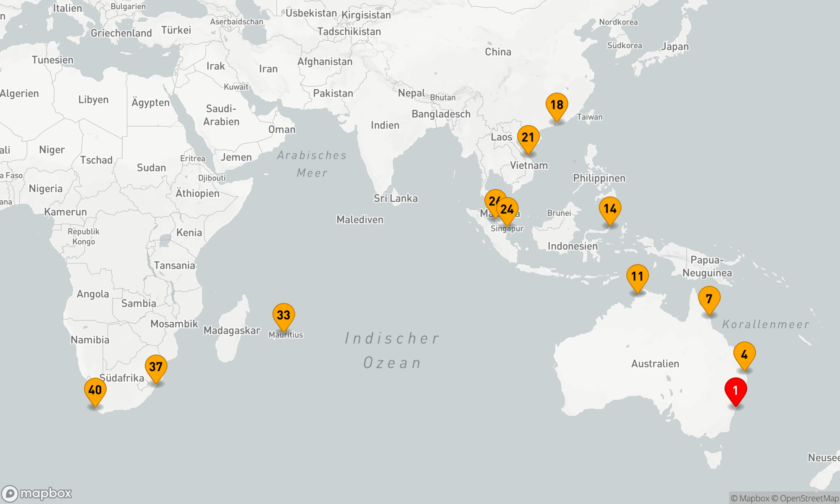This screenshot has height=504, width=840.
Task: Click the Indien country label
Action: (x=385, y=125)
